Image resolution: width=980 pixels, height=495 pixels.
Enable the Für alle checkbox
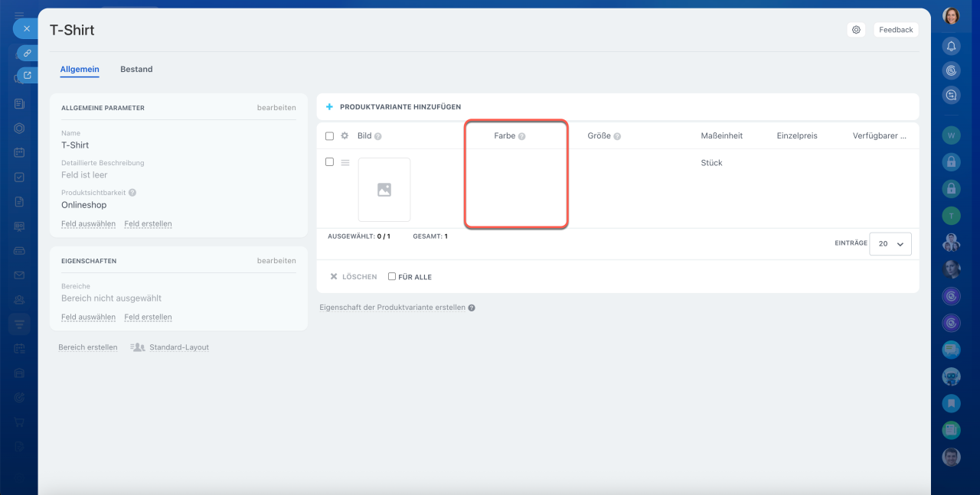pos(392,277)
